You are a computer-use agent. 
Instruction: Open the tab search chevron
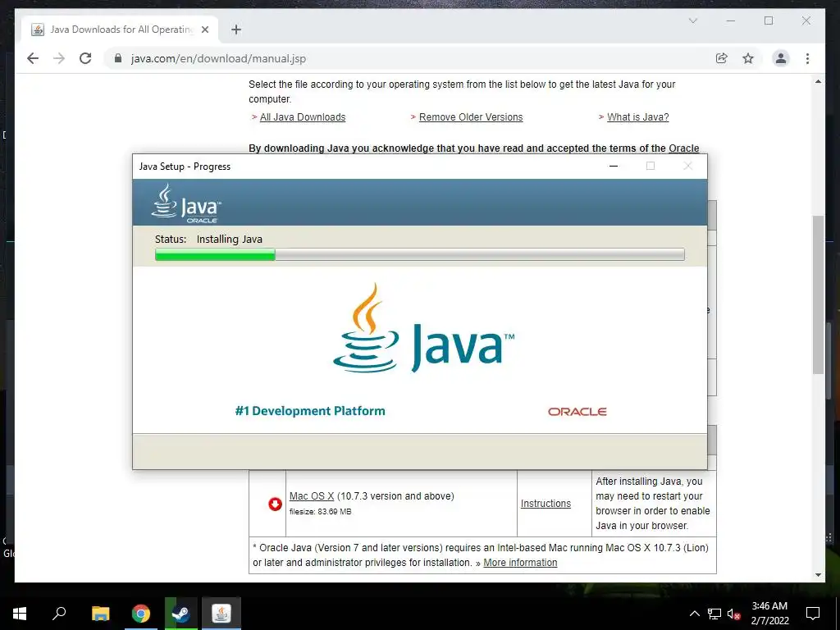pyautogui.click(x=692, y=21)
